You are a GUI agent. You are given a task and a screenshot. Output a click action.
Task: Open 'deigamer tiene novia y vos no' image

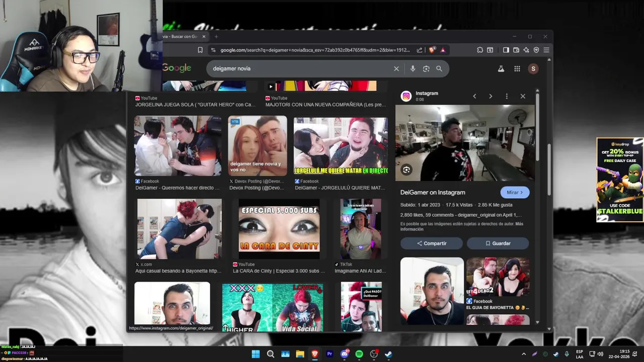point(258,146)
